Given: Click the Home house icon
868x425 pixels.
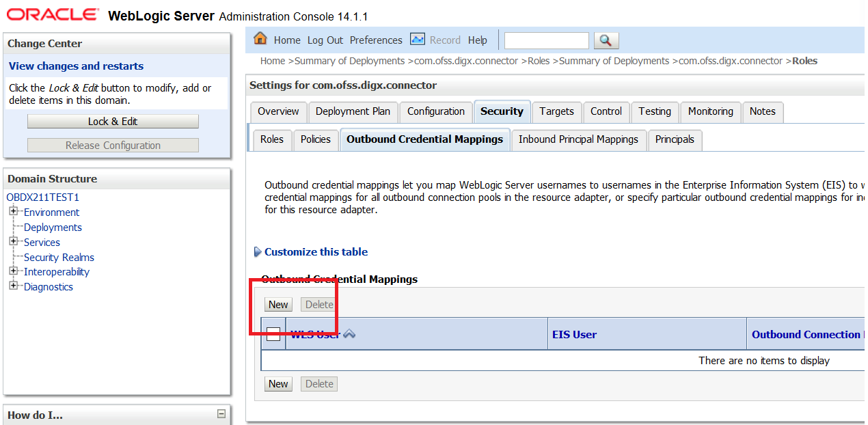Looking at the screenshot, I should [x=260, y=38].
